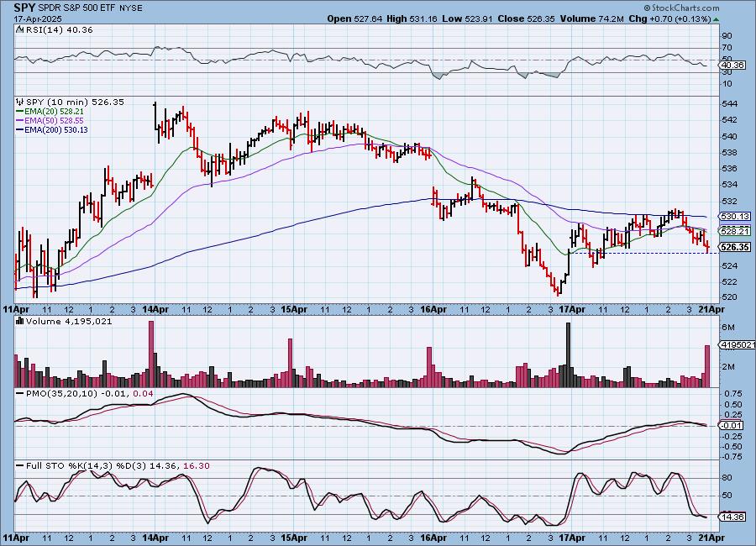Click the Low 523.91 value

tap(467, 18)
